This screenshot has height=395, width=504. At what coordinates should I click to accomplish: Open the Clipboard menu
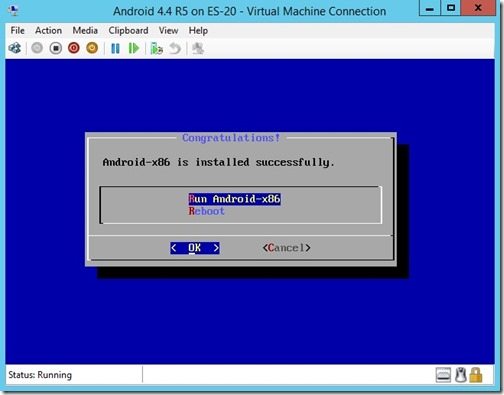click(128, 31)
